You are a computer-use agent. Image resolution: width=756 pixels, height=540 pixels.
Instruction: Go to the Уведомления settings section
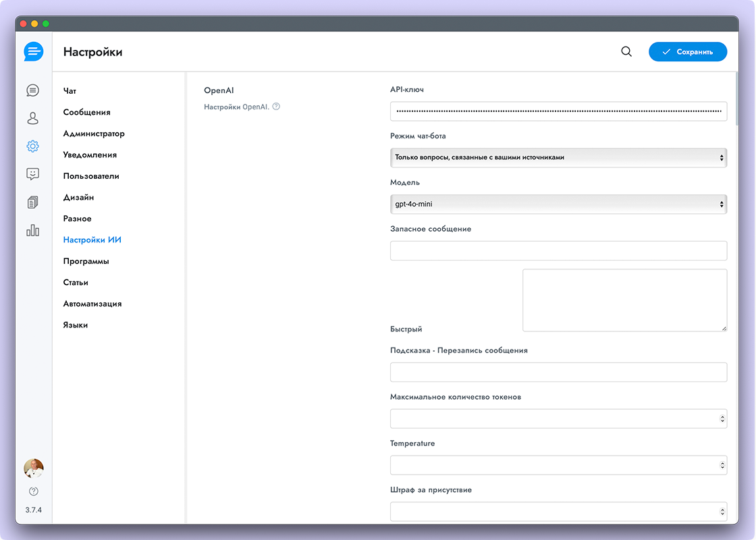coord(90,155)
